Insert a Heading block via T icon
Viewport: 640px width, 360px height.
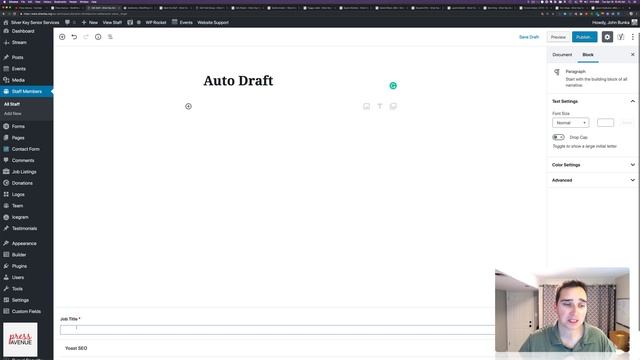coord(380,106)
